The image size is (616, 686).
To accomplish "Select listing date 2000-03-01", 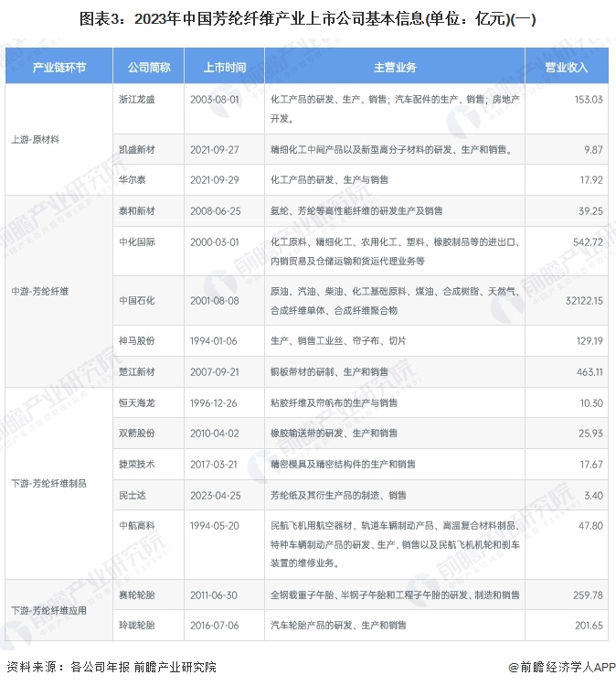I will [x=215, y=242].
